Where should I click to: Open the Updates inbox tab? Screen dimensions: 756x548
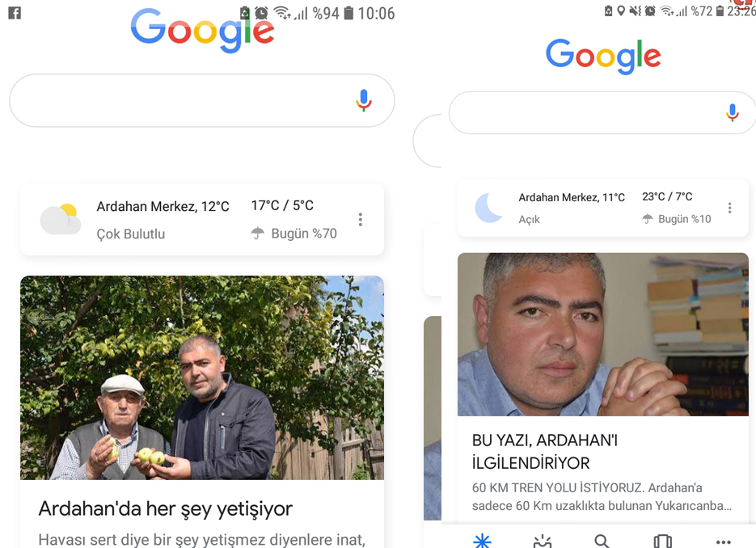[543, 541]
